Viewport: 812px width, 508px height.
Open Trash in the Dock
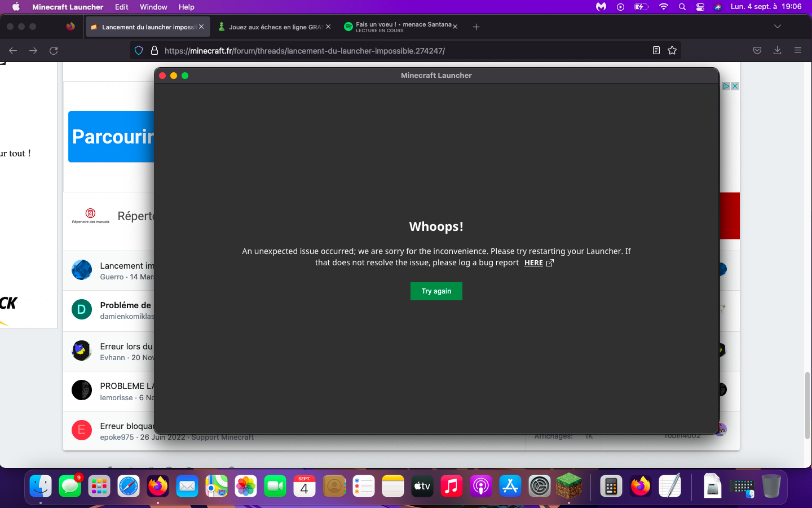click(x=771, y=486)
